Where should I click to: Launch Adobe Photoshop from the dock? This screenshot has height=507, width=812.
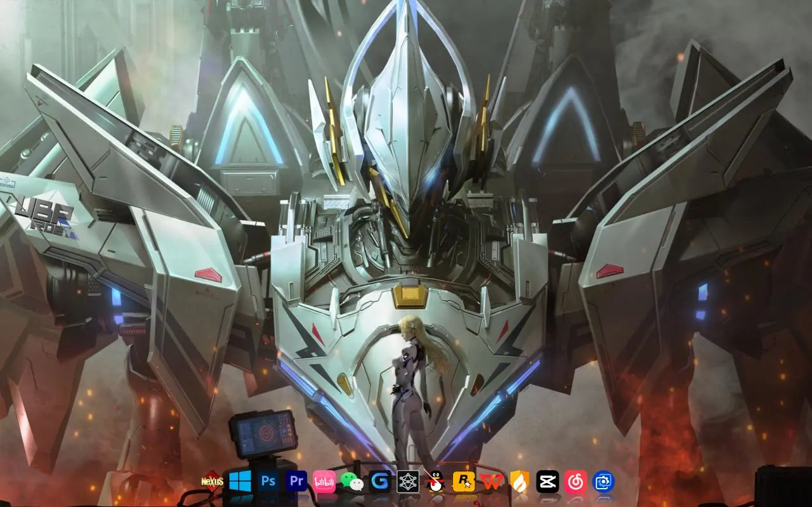[268, 482]
